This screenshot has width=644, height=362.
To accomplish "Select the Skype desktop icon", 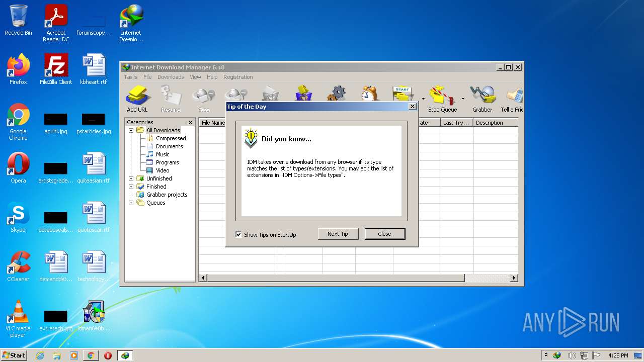I will pos(18,217).
